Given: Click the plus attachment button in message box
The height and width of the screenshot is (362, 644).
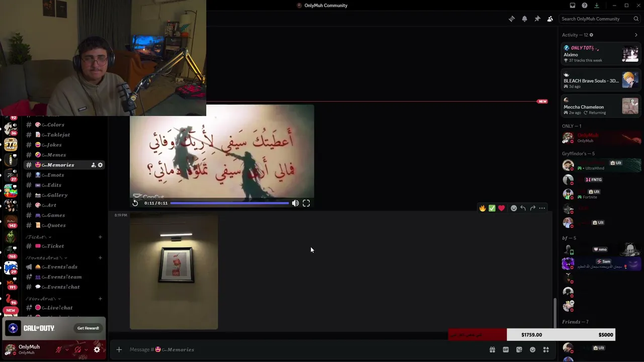Looking at the screenshot, I should pos(119,349).
